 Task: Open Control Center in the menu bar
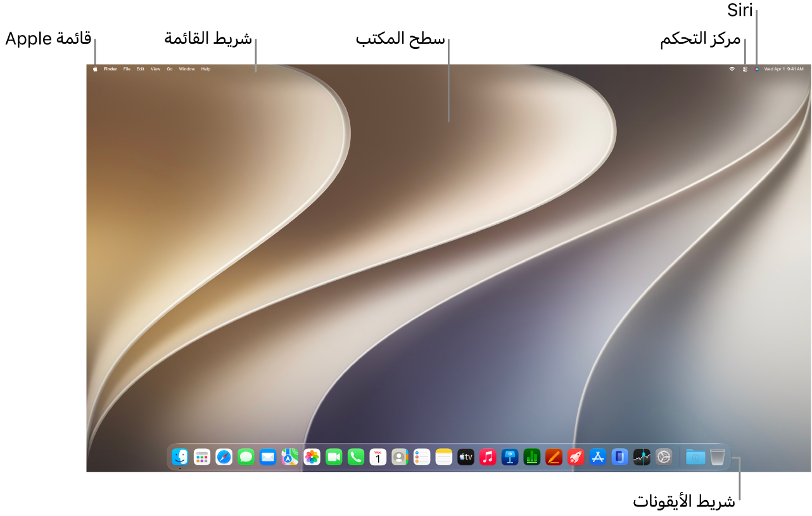(x=745, y=68)
